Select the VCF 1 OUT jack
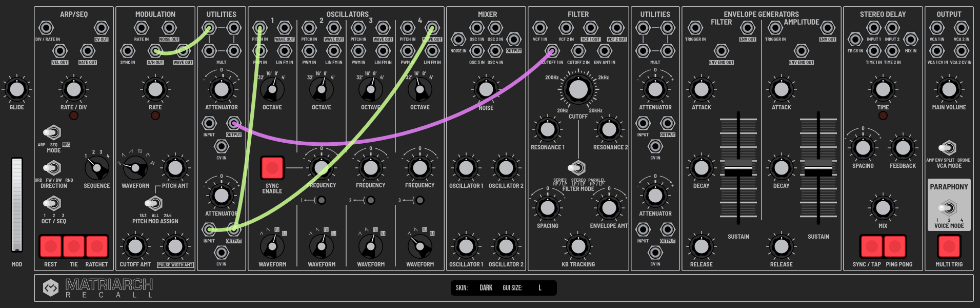 point(591,28)
